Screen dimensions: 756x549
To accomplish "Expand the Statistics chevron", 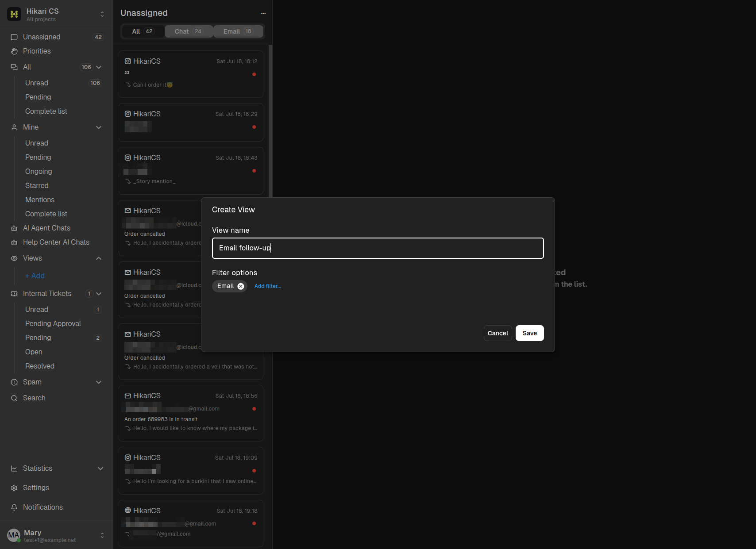I will [x=100, y=468].
